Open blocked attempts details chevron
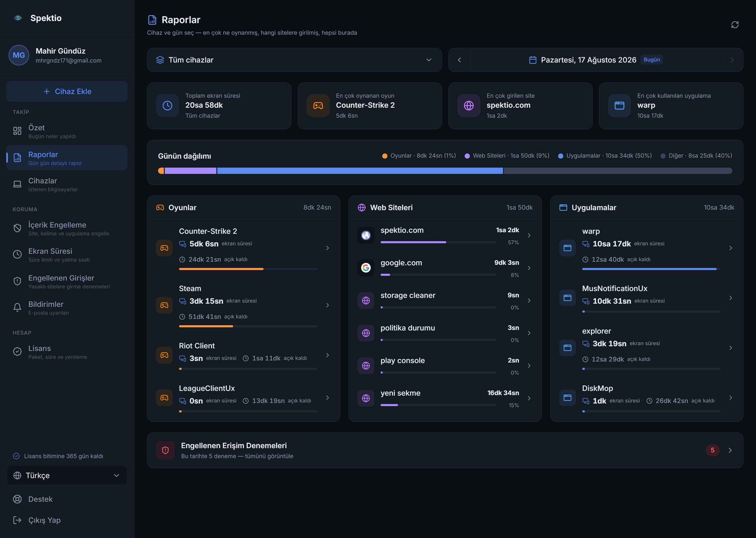 [730, 450]
